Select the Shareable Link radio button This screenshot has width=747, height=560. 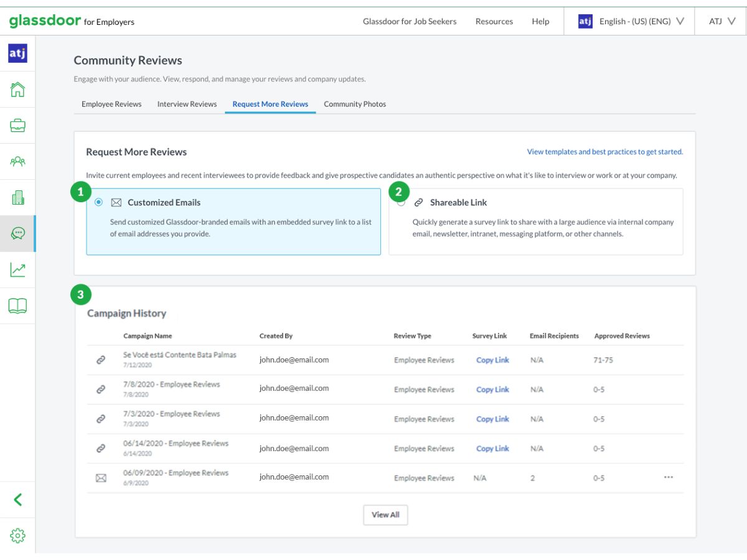[x=401, y=202]
